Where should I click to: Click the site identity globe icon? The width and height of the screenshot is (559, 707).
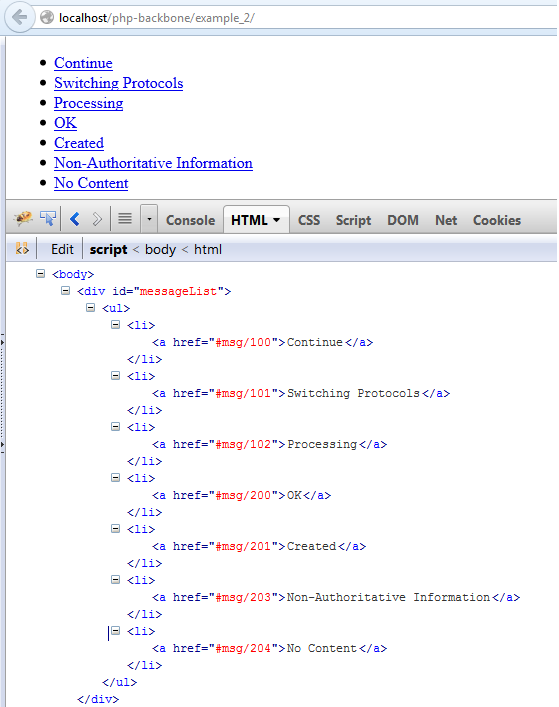click(x=47, y=18)
